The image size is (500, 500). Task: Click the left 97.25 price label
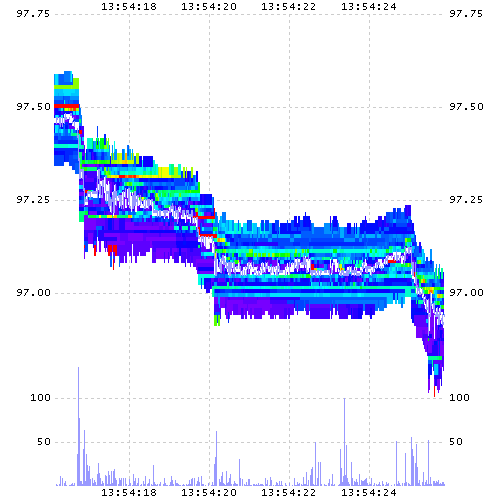[33, 200]
